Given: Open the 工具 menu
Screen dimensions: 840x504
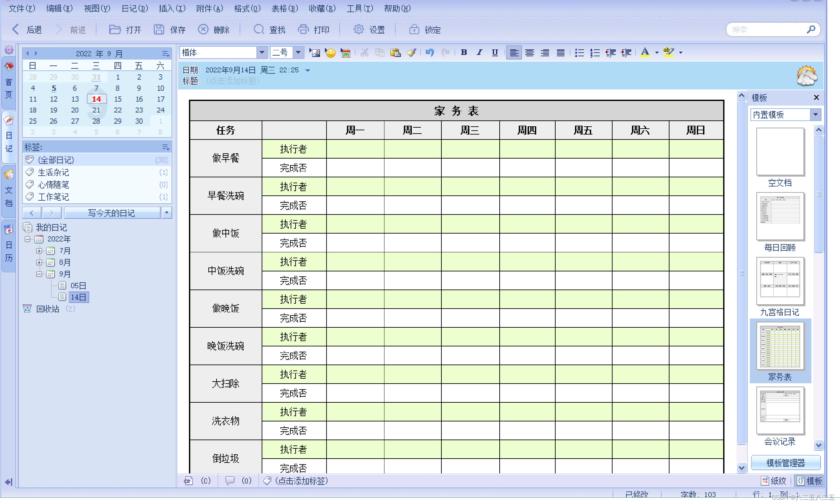Looking at the screenshot, I should tap(359, 8).
